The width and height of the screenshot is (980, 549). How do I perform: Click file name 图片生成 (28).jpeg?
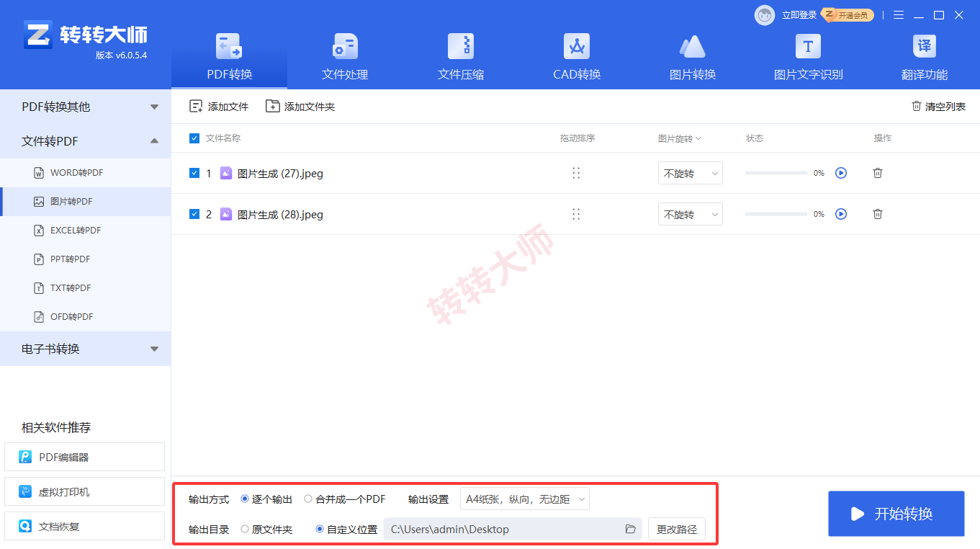point(280,215)
